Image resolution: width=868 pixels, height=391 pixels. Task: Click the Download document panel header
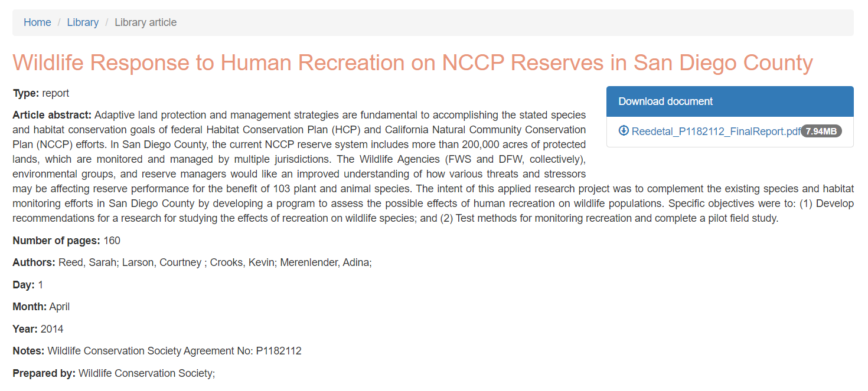click(x=730, y=101)
